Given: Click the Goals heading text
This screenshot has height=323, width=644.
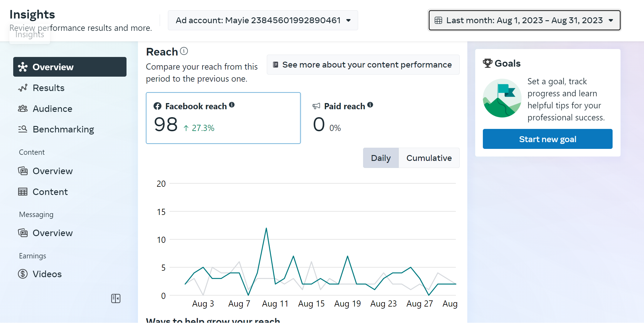Looking at the screenshot, I should click(x=508, y=63).
